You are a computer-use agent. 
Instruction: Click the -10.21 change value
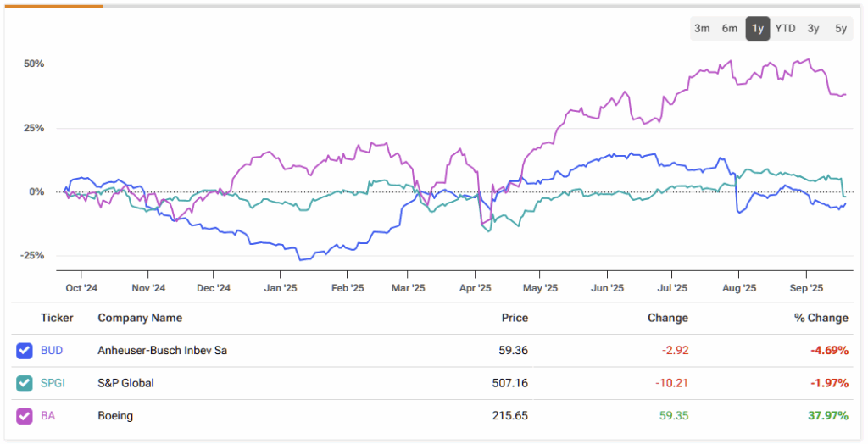(672, 383)
